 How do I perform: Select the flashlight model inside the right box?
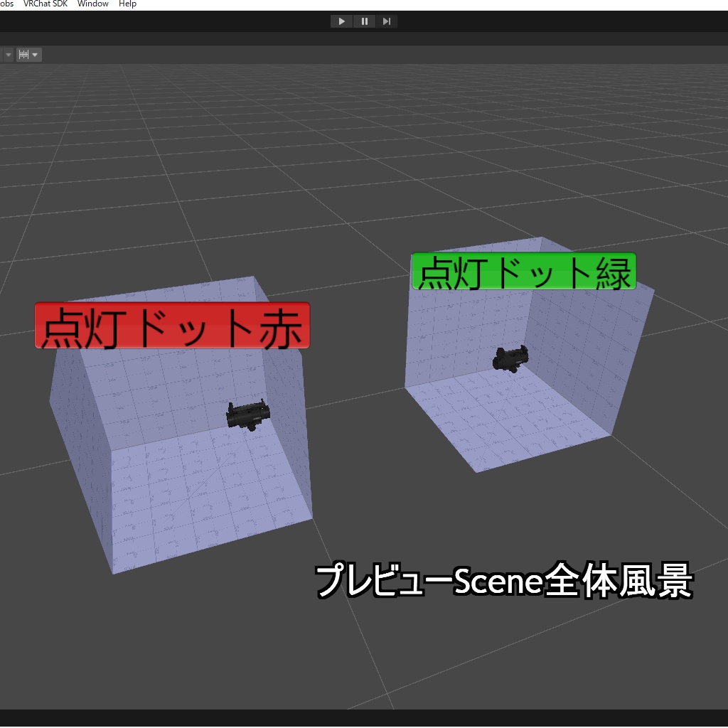click(512, 358)
